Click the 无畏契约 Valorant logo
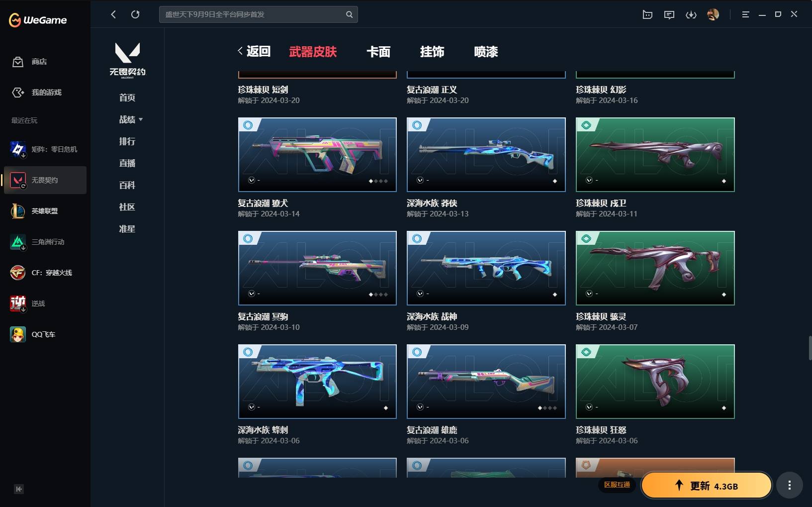This screenshot has width=812, height=507. (x=127, y=60)
